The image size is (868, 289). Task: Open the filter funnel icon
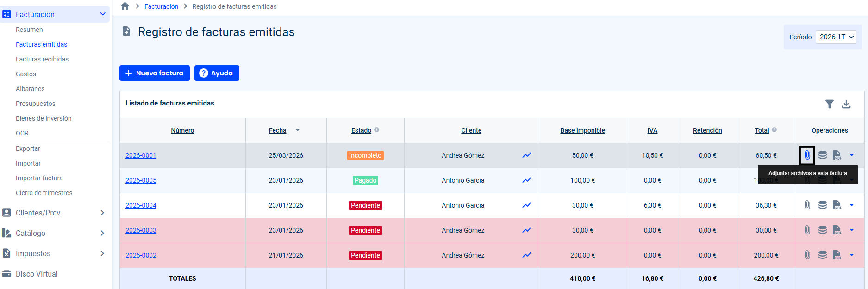tap(829, 104)
